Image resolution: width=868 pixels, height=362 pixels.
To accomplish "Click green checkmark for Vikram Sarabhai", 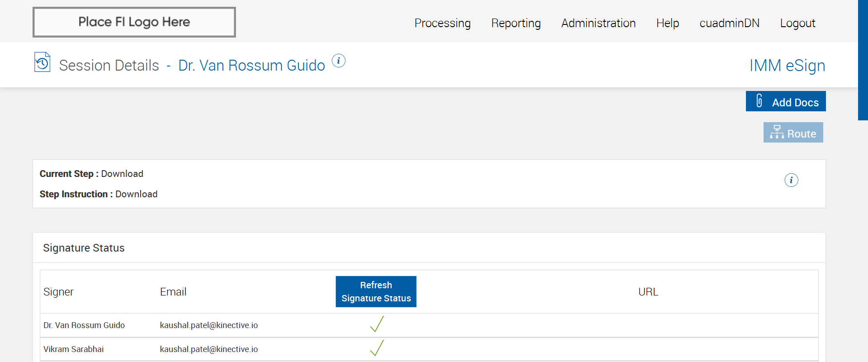I will tap(377, 348).
